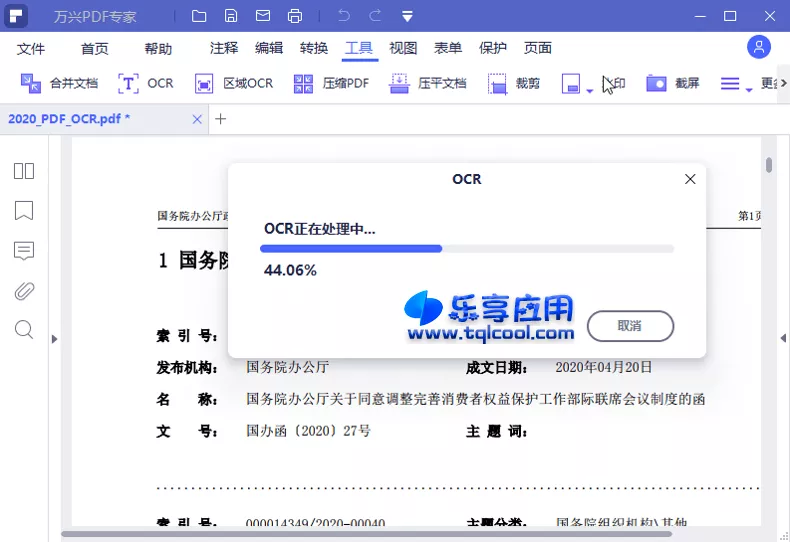Screen dimensions: 790x542
Task: Click the 截屏 screenshot tool
Action: click(673, 83)
